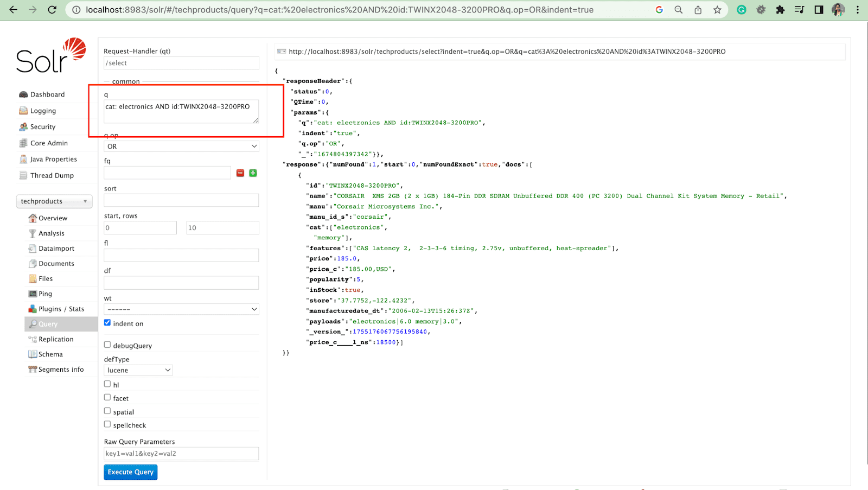Click the Raw Query Parameters field
The width and height of the screenshot is (868, 490).
point(181,454)
